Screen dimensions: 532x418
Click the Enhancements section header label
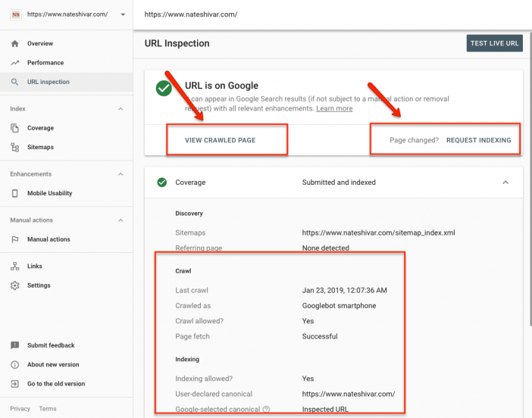tap(31, 174)
